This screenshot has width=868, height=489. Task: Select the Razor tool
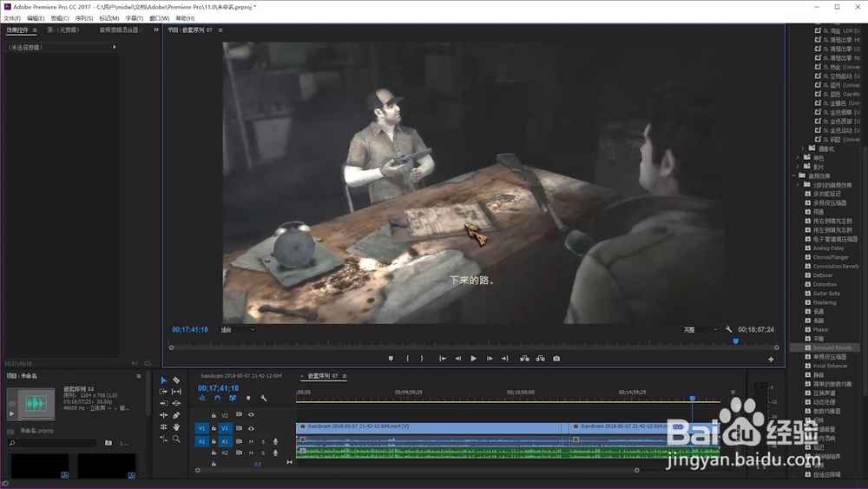[176, 380]
